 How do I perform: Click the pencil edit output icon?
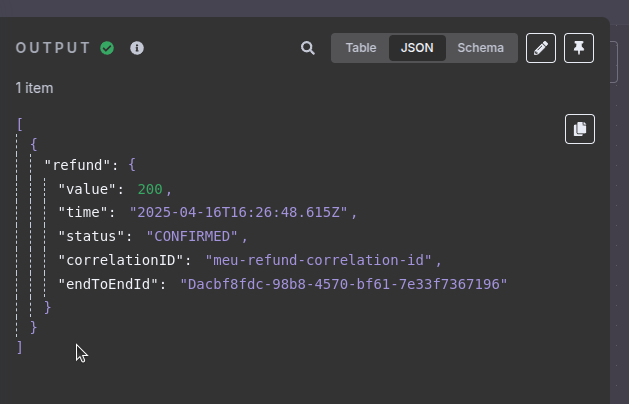pos(541,48)
